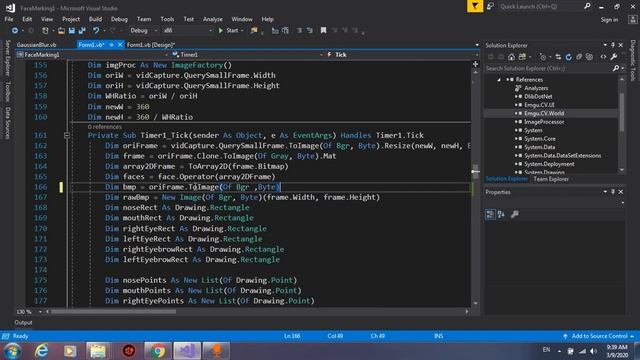Open the editor zoom percentage dropdown

click(x=40, y=312)
